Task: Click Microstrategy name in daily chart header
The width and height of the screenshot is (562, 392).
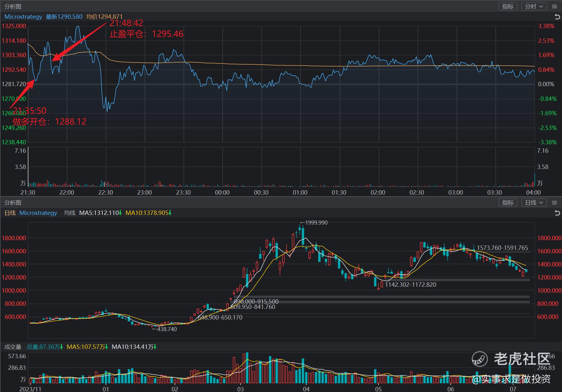Action: tap(38, 213)
